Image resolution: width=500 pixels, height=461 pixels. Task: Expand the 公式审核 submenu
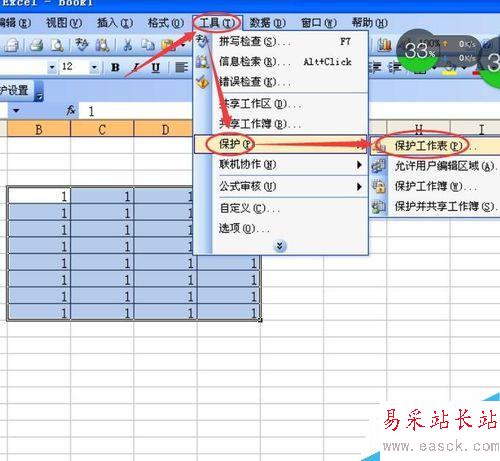[359, 186]
